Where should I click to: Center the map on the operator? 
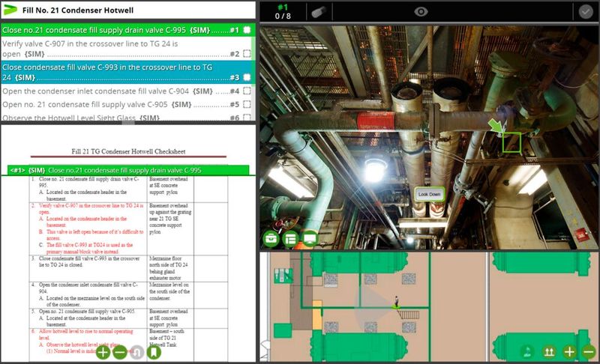click(528, 351)
